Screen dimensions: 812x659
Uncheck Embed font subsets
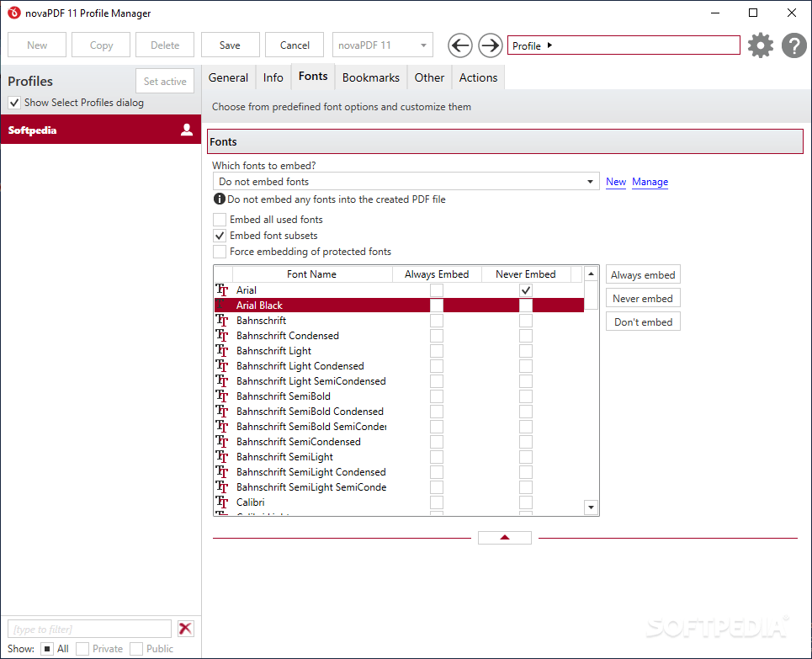tap(220, 236)
